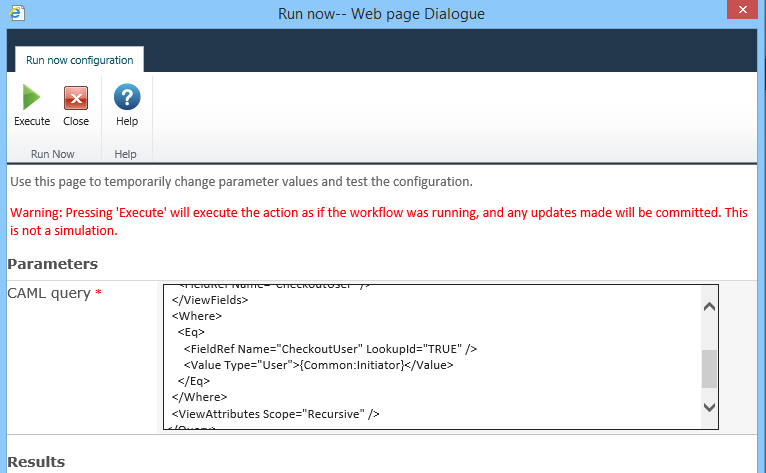Click the Parameters section heading
This screenshot has width=766, height=473.
pyautogui.click(x=53, y=264)
